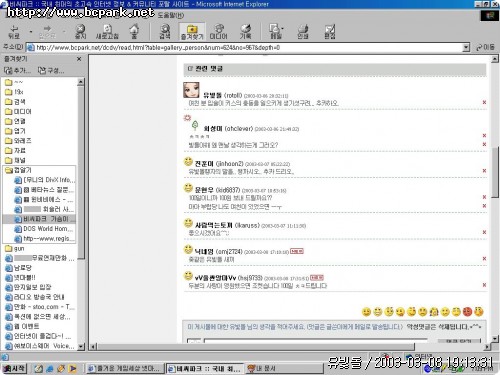Open the 만화 - stoo.com favorite
The image size is (500, 375).
click(x=40, y=307)
